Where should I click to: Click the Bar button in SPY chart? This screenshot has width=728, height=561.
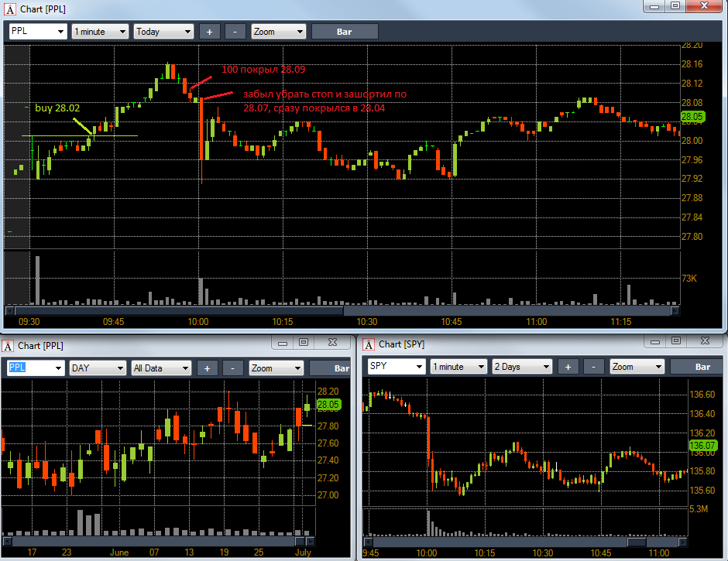tap(697, 366)
